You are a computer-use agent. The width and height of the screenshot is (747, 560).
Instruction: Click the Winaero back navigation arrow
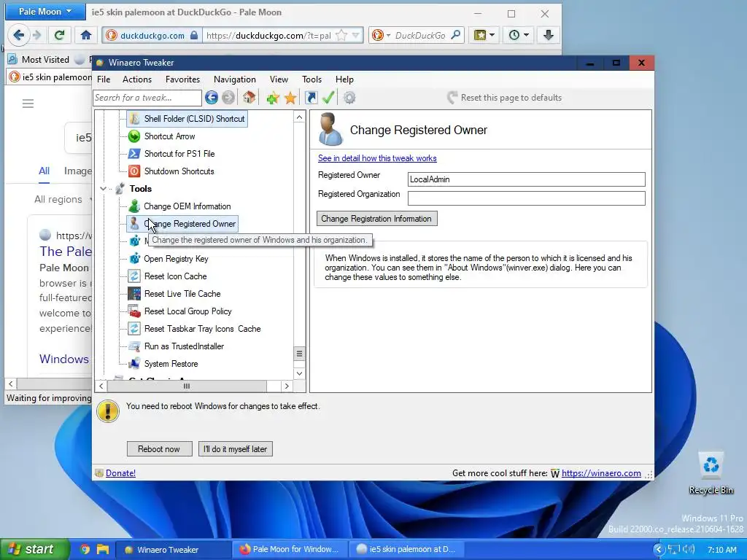[x=212, y=98]
